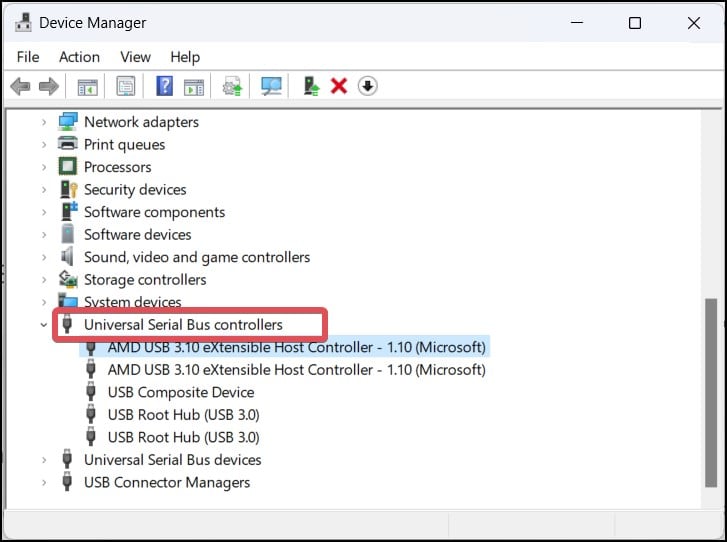Select the USB Composite Device entry
The height and width of the screenshot is (542, 727).
(181, 392)
